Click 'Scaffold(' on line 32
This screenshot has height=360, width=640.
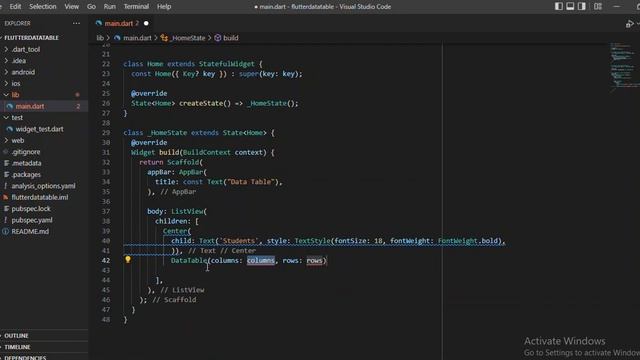pos(185,162)
